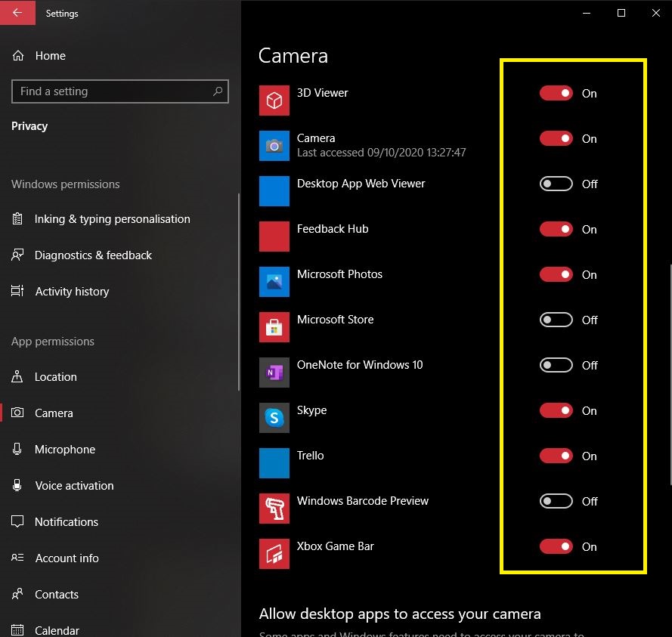Click the Contacts people icon

point(17,594)
